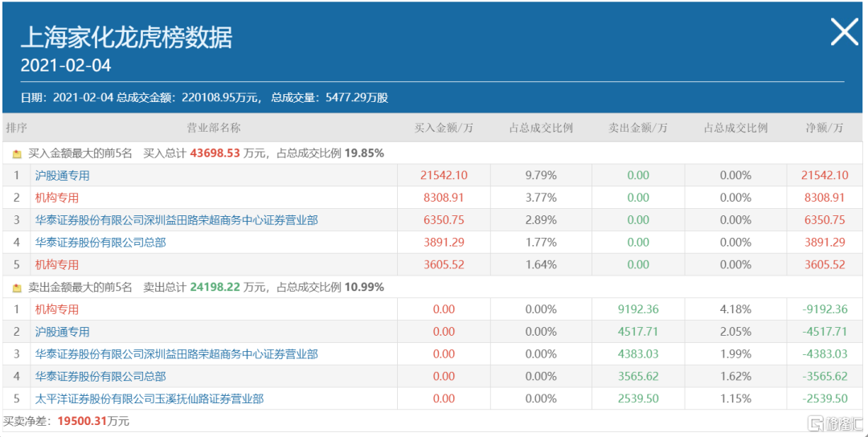Open 太平洋证券玉溪抚仙路证券营业部 link
The width and height of the screenshot is (868, 437).
click(x=149, y=398)
